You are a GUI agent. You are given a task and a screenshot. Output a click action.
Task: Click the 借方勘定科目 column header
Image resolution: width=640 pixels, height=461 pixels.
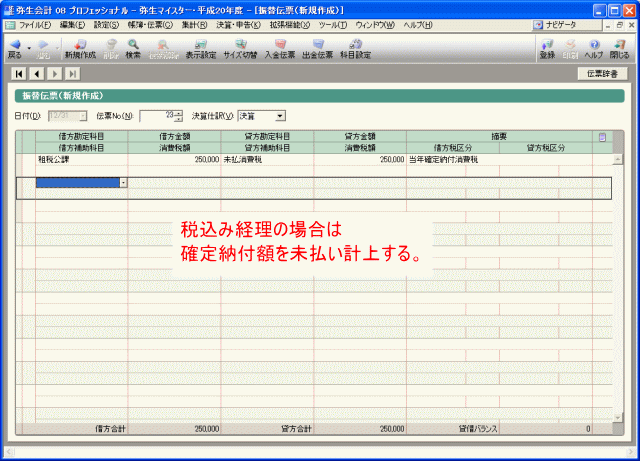(82, 136)
